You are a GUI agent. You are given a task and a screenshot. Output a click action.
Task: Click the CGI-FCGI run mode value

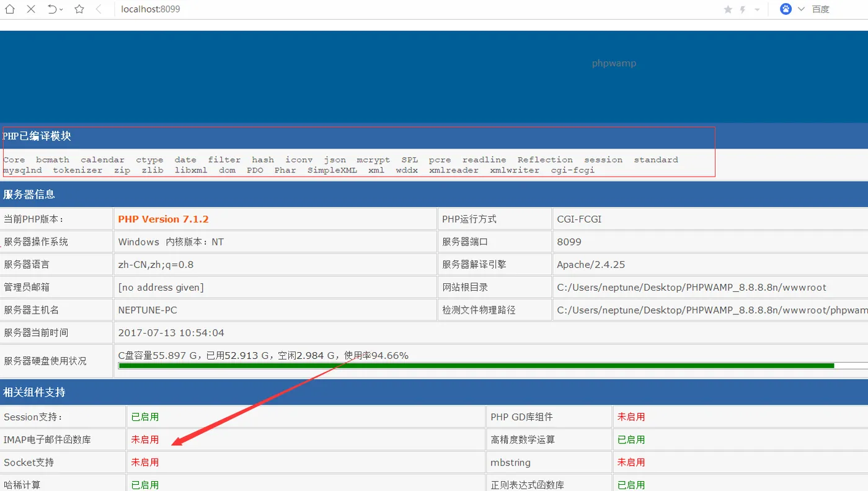(x=579, y=219)
